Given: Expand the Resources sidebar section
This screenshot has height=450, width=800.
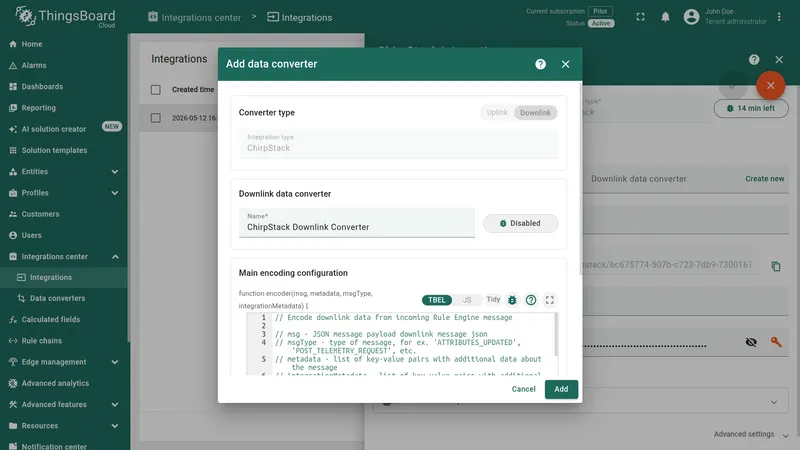Looking at the screenshot, I should pyautogui.click(x=64, y=426).
